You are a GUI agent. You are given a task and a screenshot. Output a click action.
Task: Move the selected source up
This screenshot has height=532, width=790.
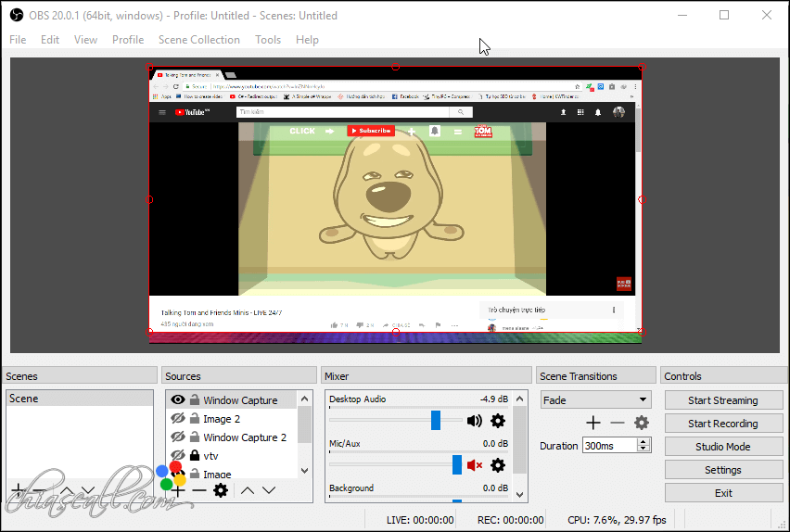click(247, 490)
